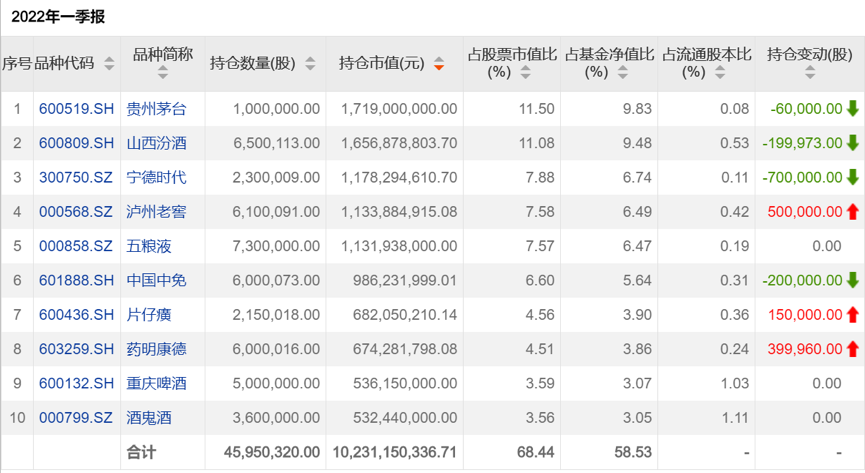Click green down arrow for 宁德时代
The image size is (865, 473).
[853, 177]
